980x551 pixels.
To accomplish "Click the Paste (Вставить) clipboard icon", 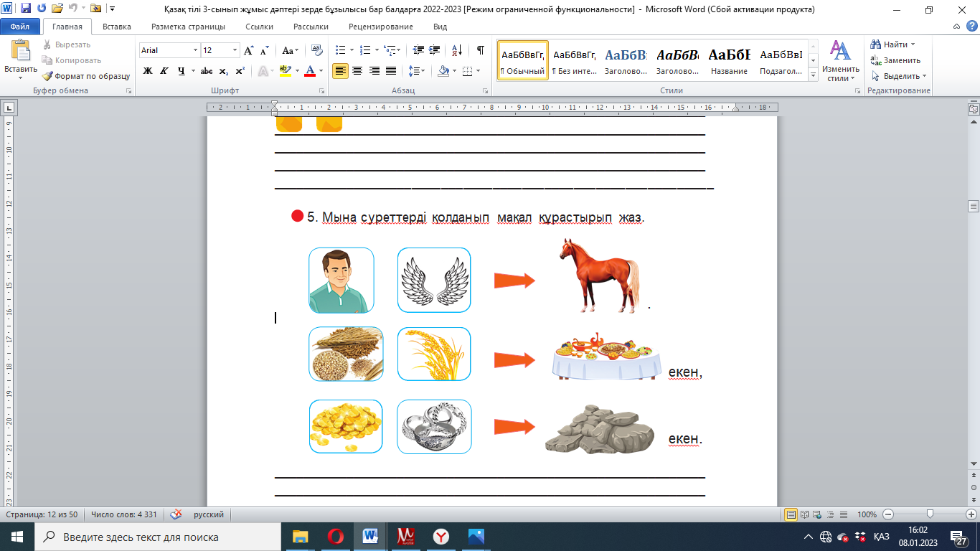I will click(x=20, y=52).
